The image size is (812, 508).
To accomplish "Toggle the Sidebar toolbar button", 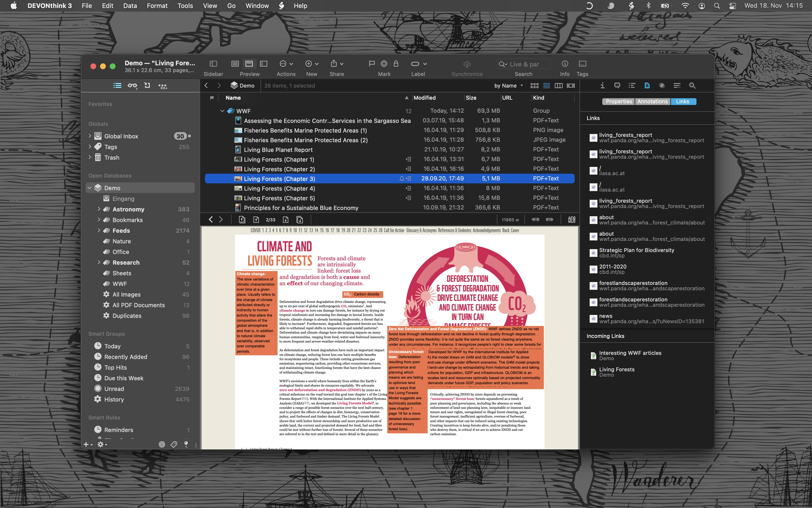I will [x=213, y=64].
